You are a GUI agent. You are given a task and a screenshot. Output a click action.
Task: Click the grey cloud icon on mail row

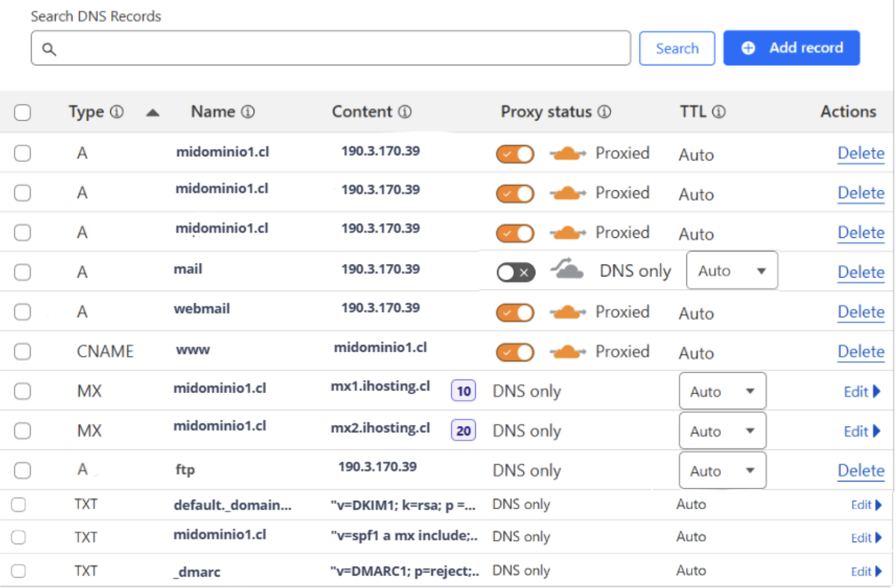tap(567, 269)
